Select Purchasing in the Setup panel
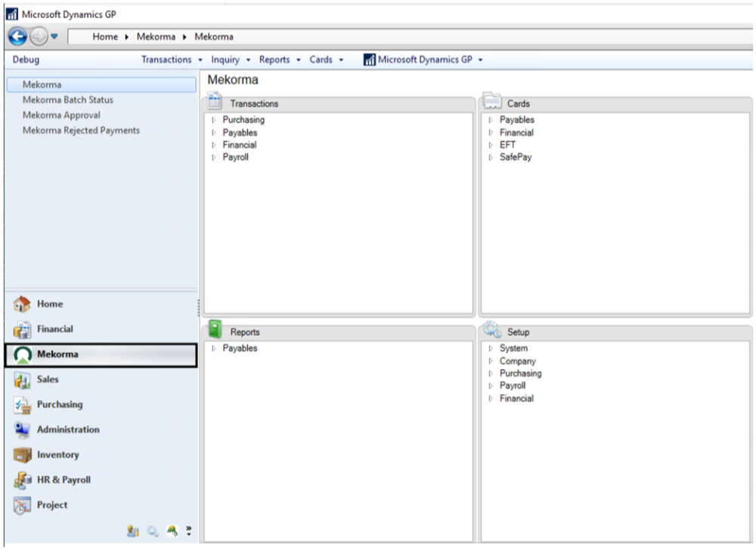756x549 pixels. pos(520,374)
